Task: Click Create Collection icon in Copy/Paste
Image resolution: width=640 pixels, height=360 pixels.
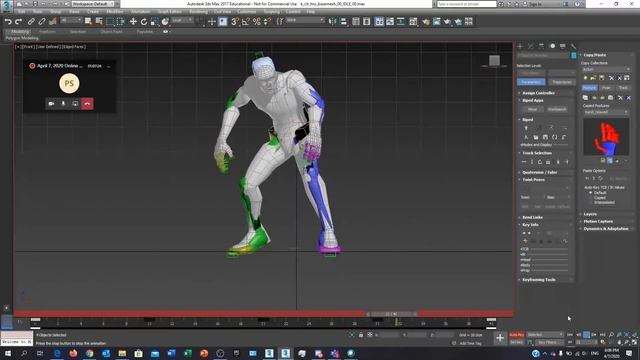Action: click(x=585, y=78)
